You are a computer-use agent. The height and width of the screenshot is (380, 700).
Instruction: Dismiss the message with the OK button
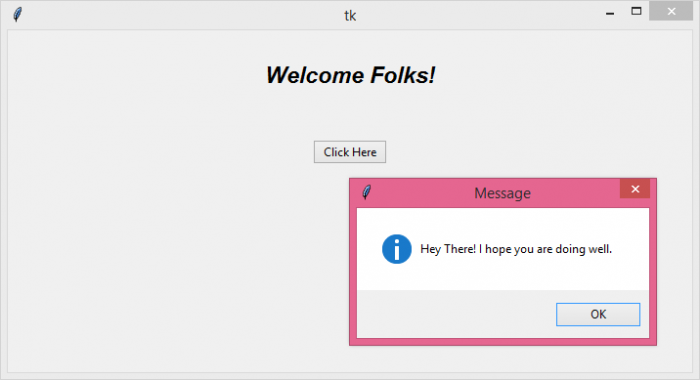pos(598,314)
